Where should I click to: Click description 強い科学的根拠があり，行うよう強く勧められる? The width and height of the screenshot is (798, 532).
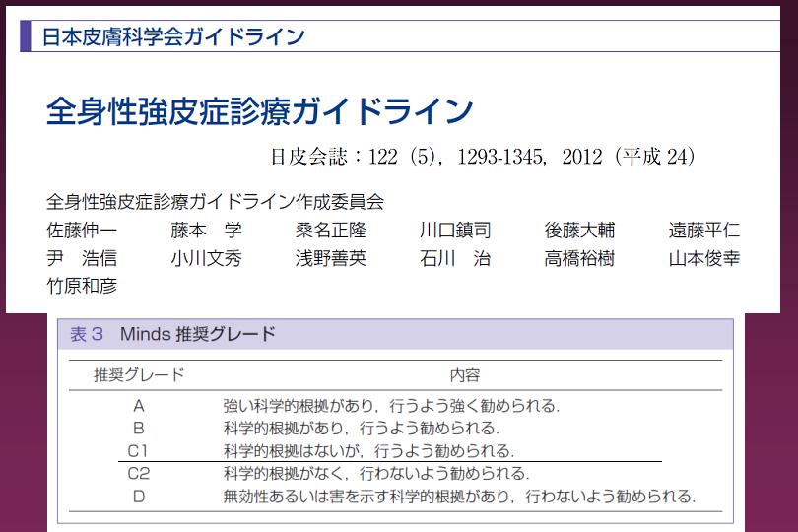tap(391, 406)
